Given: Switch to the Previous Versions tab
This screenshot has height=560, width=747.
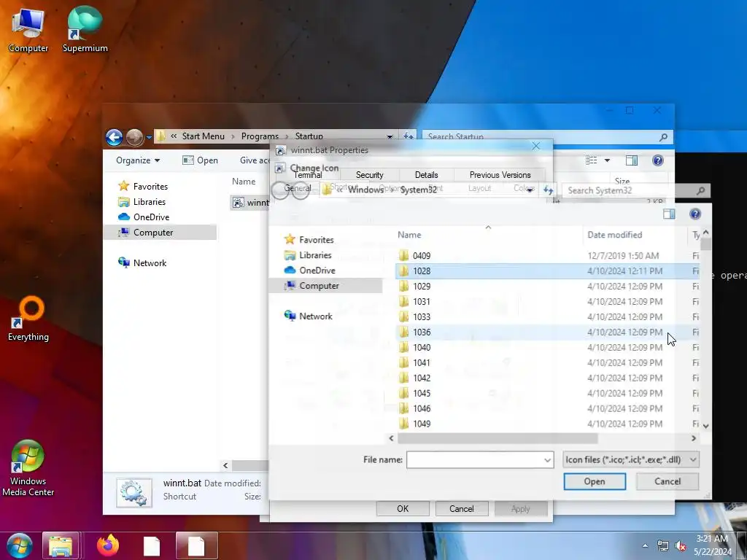Looking at the screenshot, I should tap(500, 175).
